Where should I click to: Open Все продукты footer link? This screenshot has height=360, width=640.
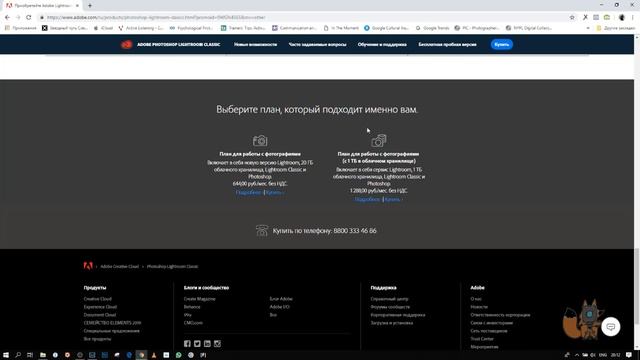pyautogui.click(x=97, y=339)
